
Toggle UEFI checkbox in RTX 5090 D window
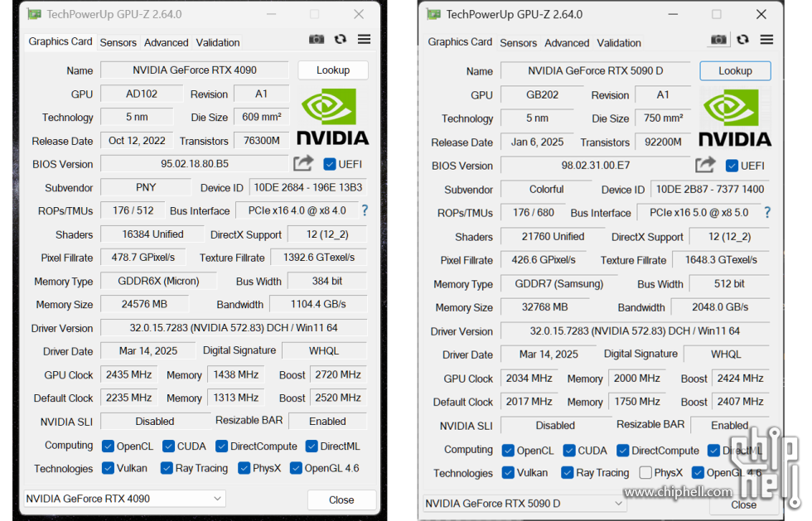(732, 166)
